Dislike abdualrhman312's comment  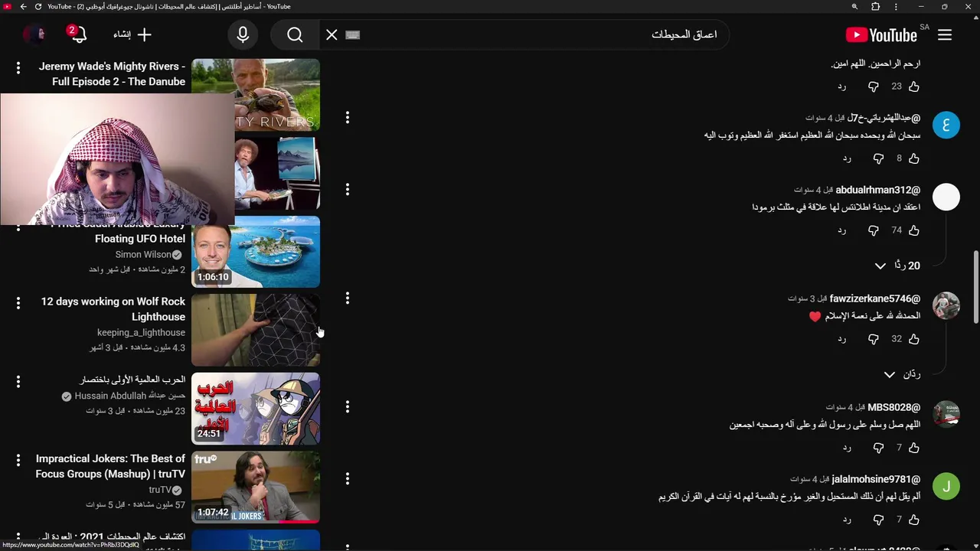pos(874,230)
